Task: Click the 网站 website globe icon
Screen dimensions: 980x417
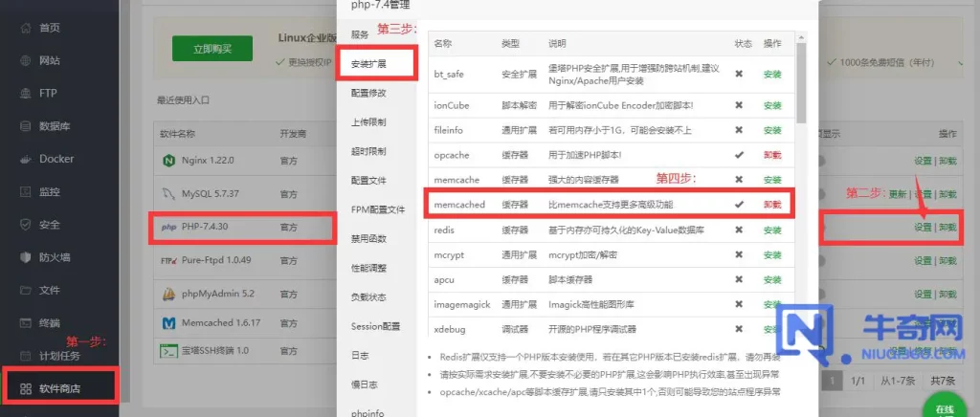Action: pos(25,60)
